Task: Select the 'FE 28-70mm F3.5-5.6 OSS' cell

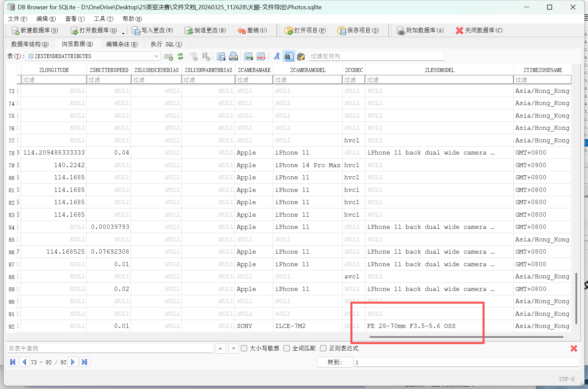Action: (440, 326)
